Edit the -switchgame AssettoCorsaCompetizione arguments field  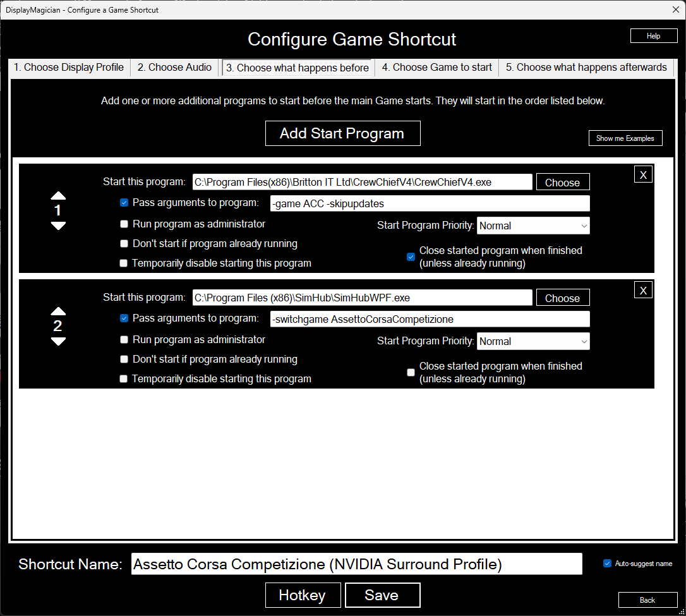tap(430, 319)
